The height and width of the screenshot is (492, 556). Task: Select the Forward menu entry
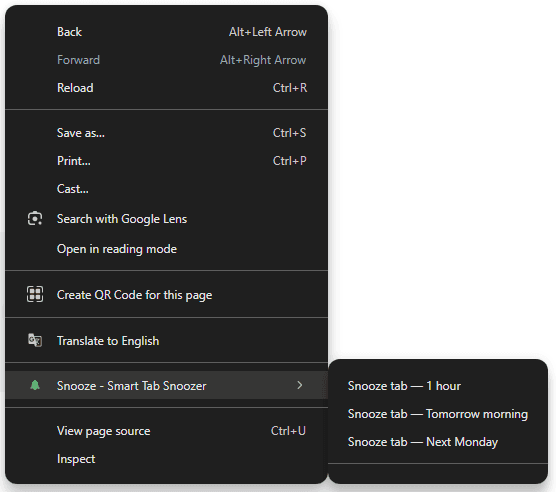point(166,60)
